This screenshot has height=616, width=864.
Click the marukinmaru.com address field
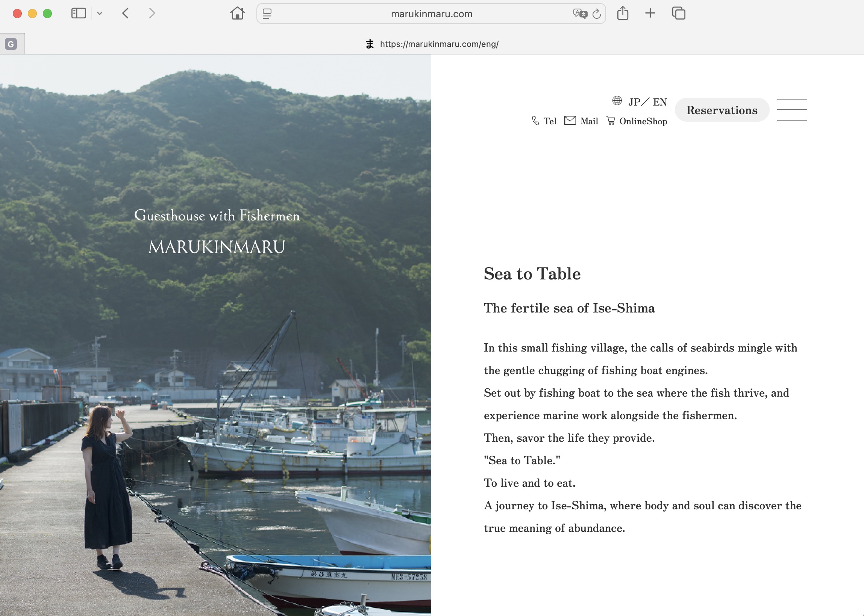(x=431, y=14)
